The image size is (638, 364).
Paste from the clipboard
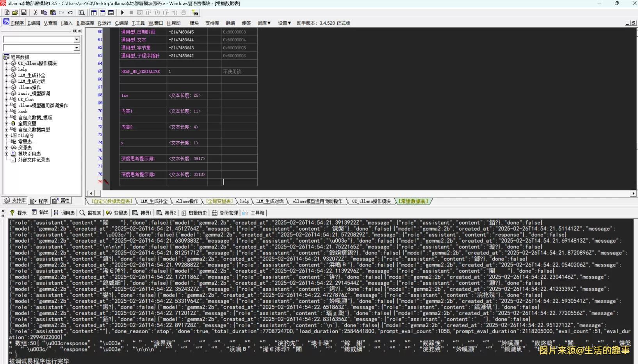[x=52, y=12]
